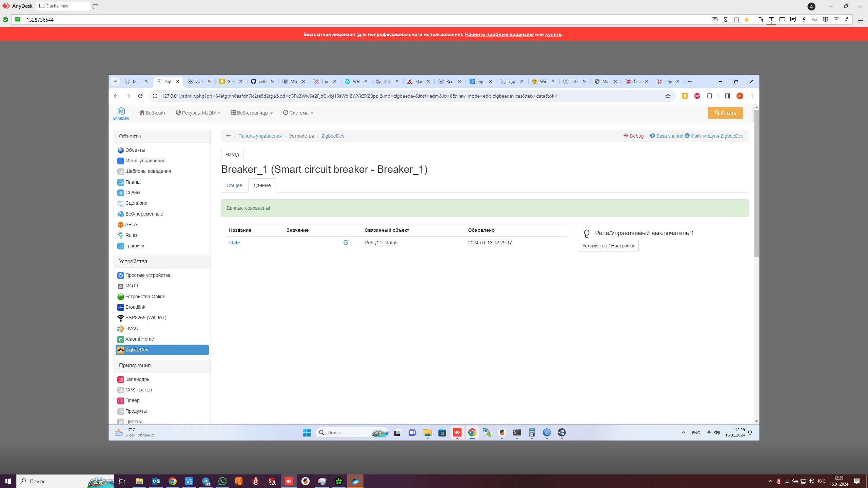This screenshot has height=488, width=868.
Task: Click the Устройство / Настройки button
Action: (608, 246)
